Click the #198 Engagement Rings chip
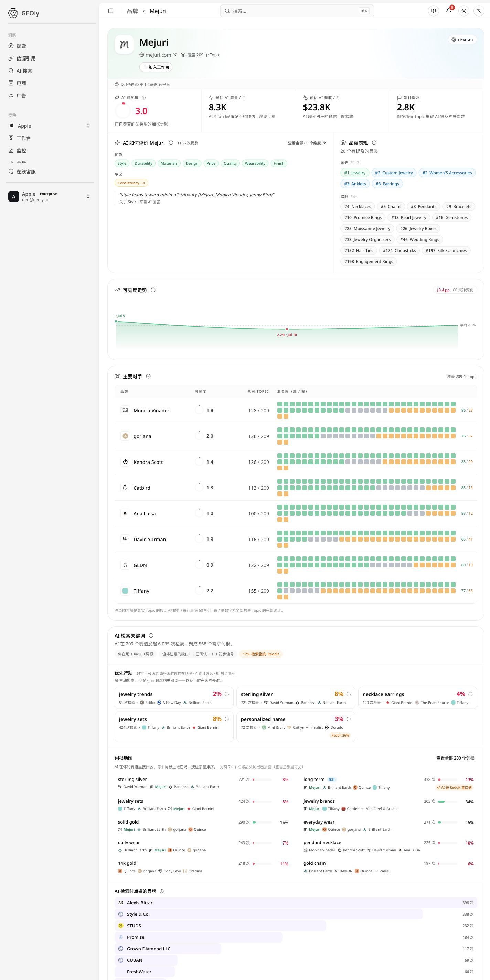 click(x=369, y=261)
